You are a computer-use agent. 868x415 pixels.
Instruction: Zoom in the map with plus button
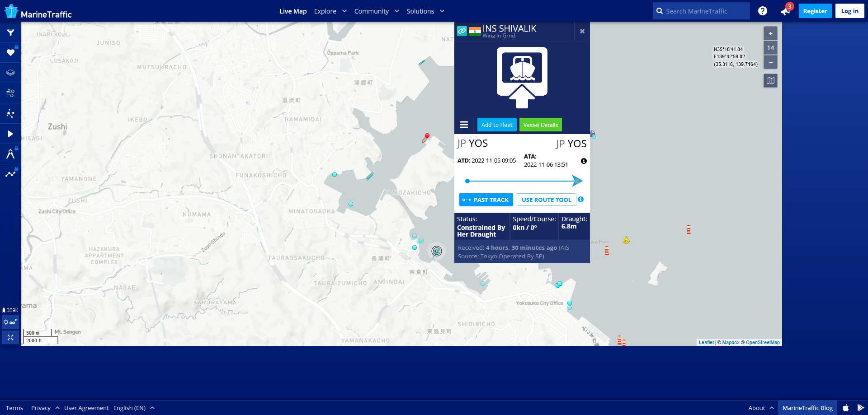pyautogui.click(x=771, y=33)
